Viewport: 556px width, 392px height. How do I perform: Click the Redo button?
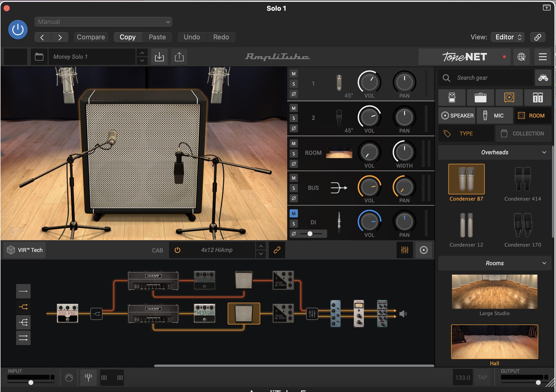[221, 37]
